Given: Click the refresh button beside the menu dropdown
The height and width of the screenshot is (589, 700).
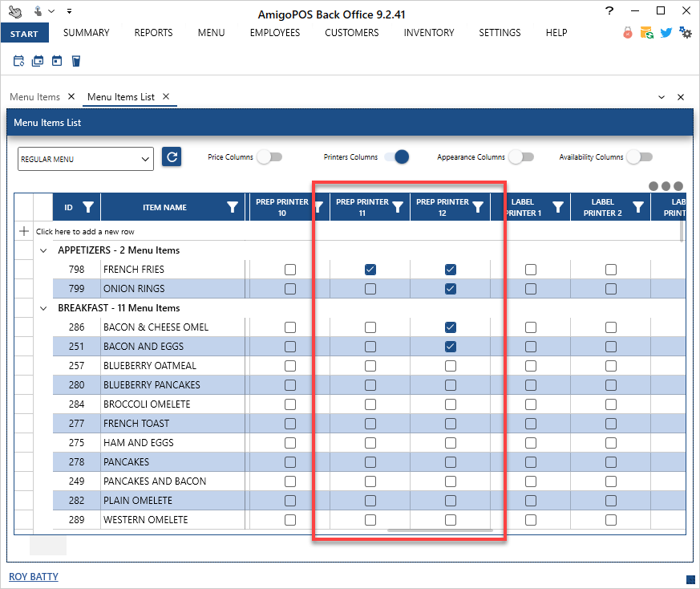Looking at the screenshot, I should coord(172,156).
